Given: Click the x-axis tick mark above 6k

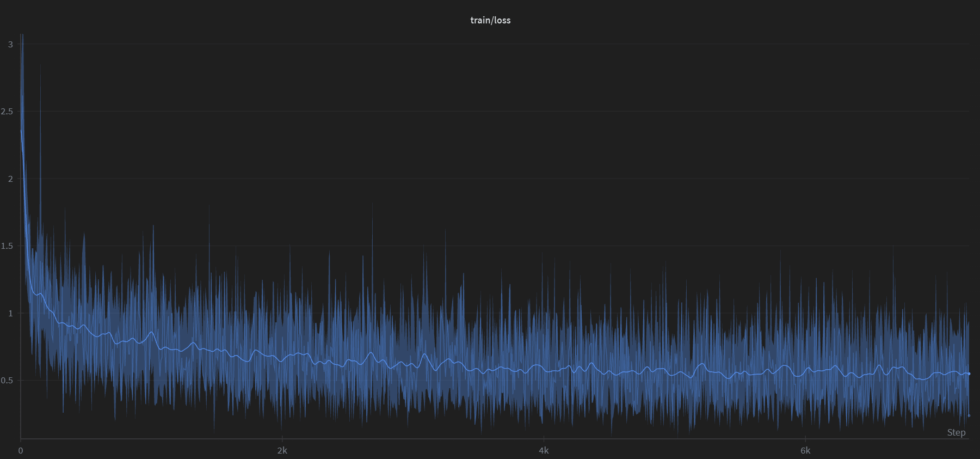Looking at the screenshot, I should coord(805,440).
